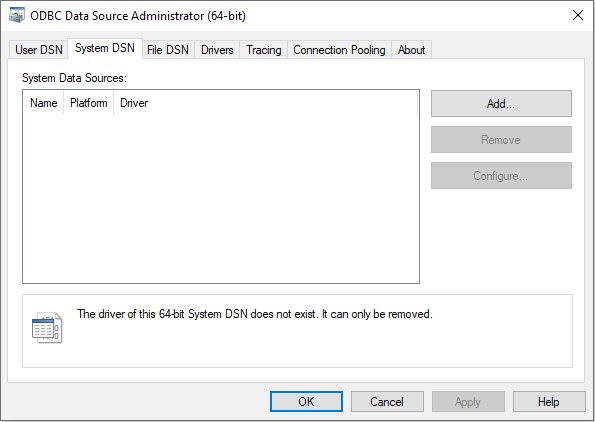Screen dimensions: 595x422
Task: Switch to Connection Pooling tab
Action: point(339,50)
